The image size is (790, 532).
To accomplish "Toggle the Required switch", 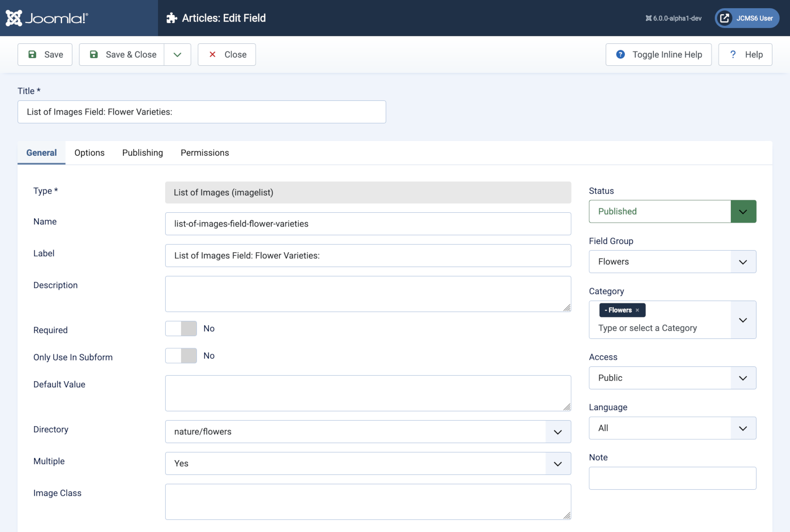I will (x=181, y=329).
